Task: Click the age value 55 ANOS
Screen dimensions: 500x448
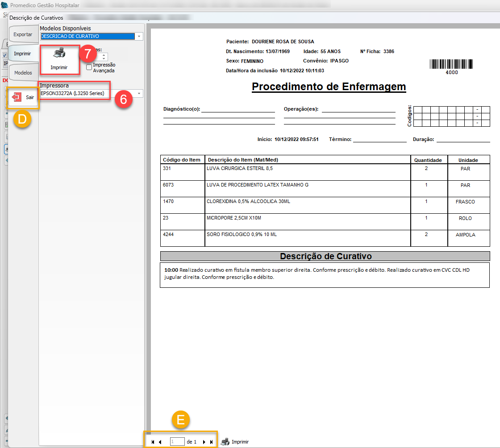Action: pyautogui.click(x=330, y=51)
